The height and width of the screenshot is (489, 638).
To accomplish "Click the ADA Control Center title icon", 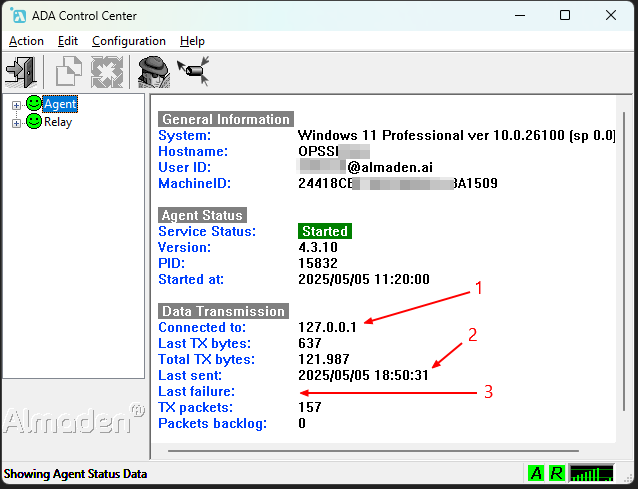I will point(19,15).
